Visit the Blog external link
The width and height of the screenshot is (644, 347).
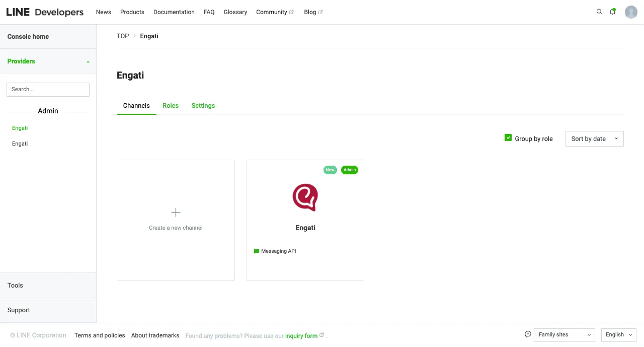coord(313,12)
